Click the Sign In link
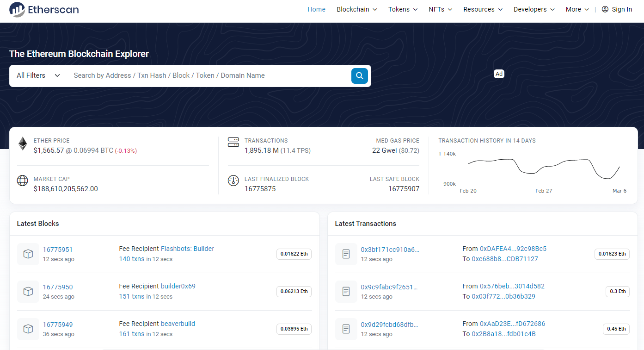This screenshot has height=350, width=644. 622,9
